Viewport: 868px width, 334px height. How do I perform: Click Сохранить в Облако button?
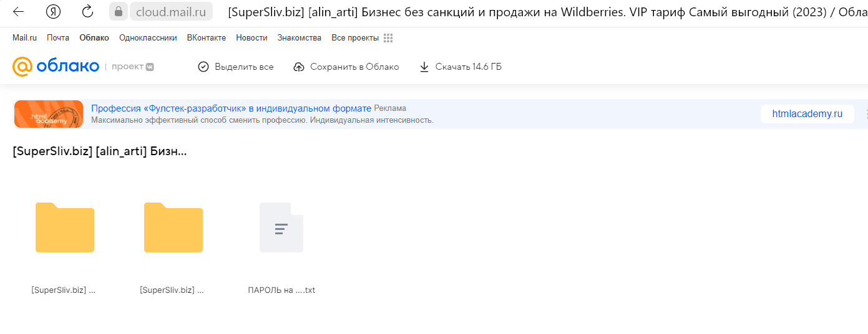click(346, 67)
